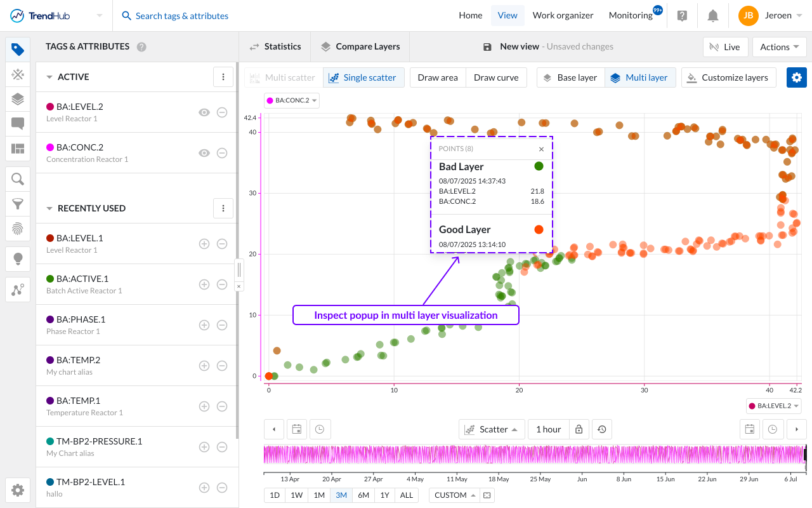
Task: Open the blue chart settings gear
Action: (797, 77)
